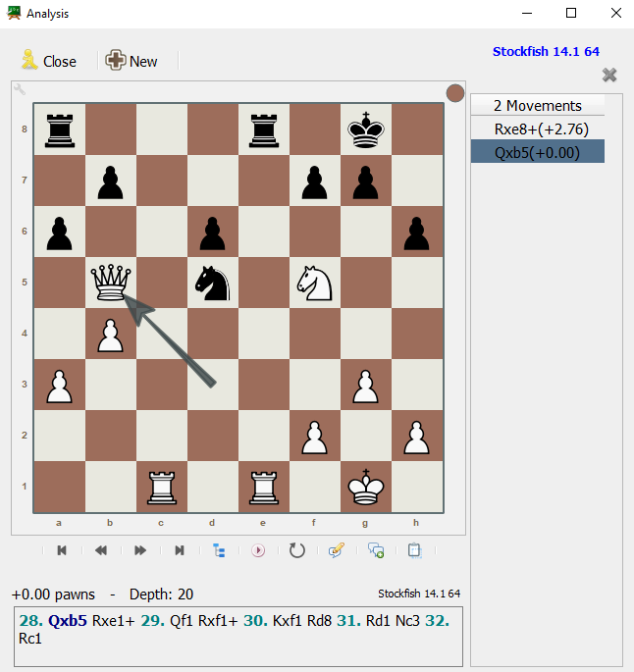Add a comment with speech bubbles plus icon
This screenshot has height=672, width=634.
tap(376, 550)
